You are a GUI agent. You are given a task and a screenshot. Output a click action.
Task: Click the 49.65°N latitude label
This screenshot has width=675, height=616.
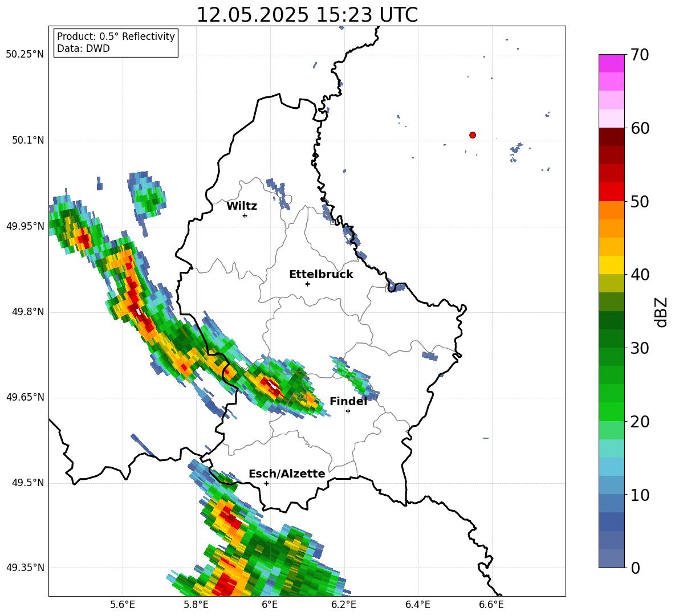[25, 397]
